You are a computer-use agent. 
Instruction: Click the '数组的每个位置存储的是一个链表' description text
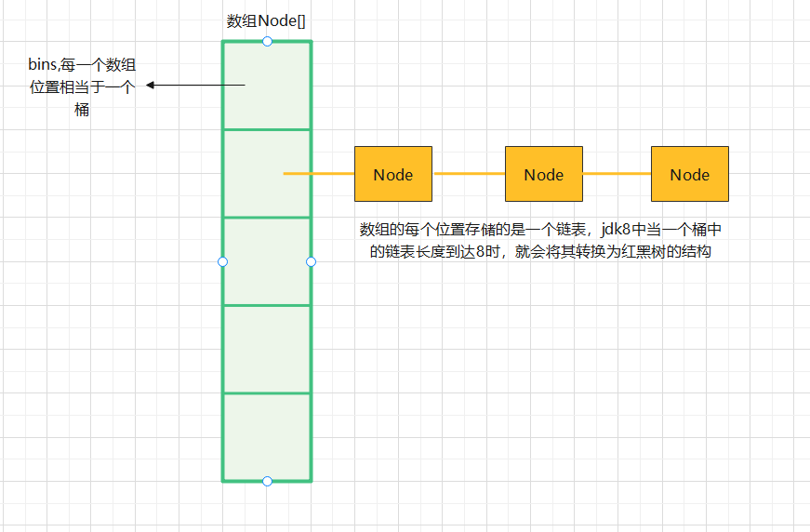pos(540,240)
